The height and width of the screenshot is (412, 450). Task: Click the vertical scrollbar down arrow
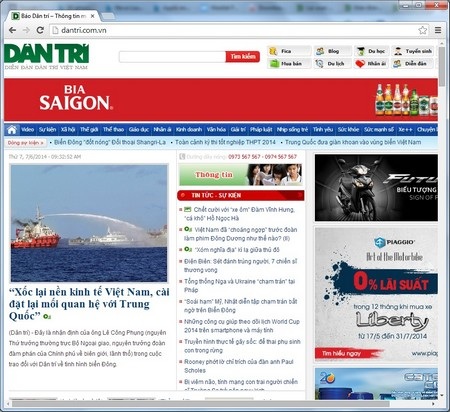pyautogui.click(x=442, y=396)
